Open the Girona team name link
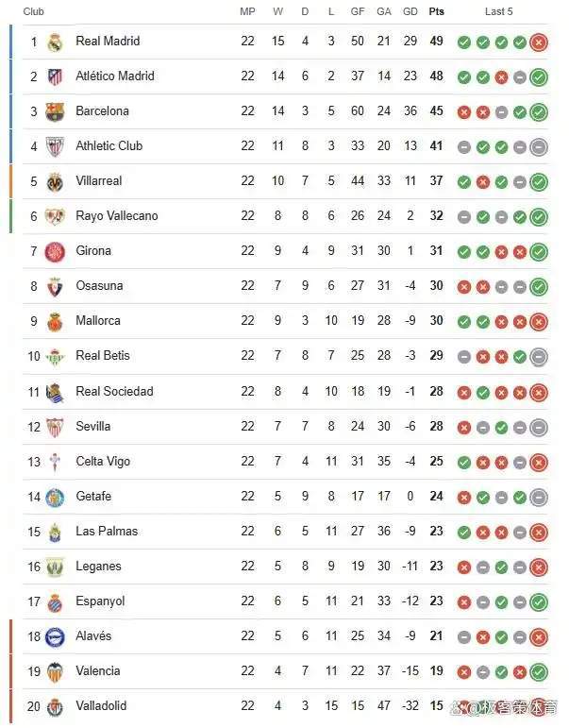This screenshot has width=569, height=728. click(93, 250)
